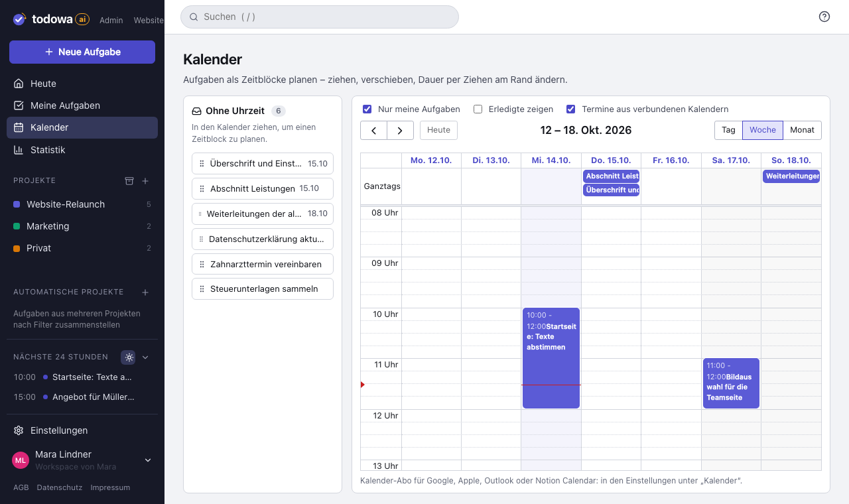The height and width of the screenshot is (504, 849).
Task: Go to next week with right arrow
Action: (x=400, y=130)
